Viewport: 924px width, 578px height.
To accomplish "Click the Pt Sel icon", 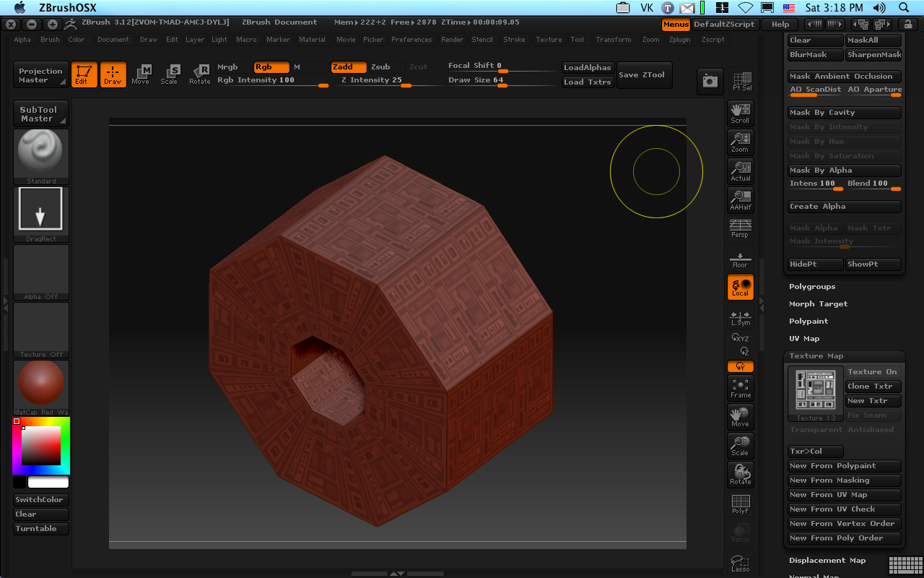I will 741,82.
